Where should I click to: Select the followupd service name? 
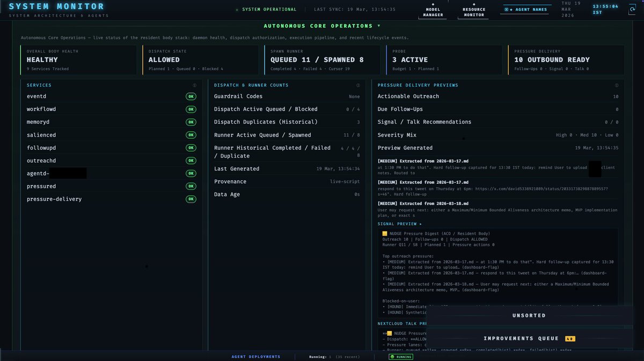click(41, 148)
